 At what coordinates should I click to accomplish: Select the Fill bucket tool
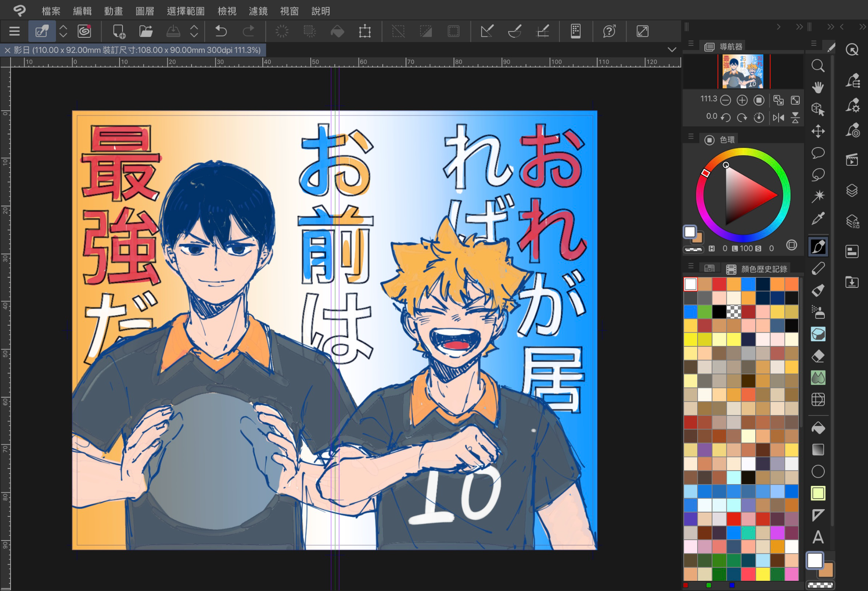(818, 428)
